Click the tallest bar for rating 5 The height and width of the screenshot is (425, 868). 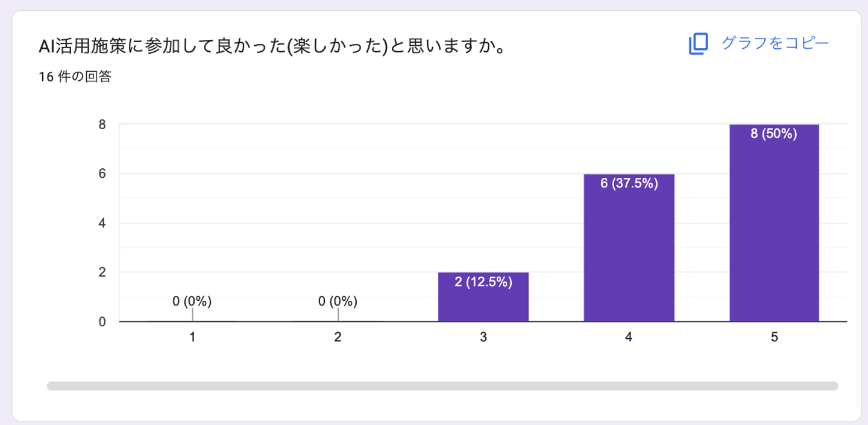tap(774, 223)
